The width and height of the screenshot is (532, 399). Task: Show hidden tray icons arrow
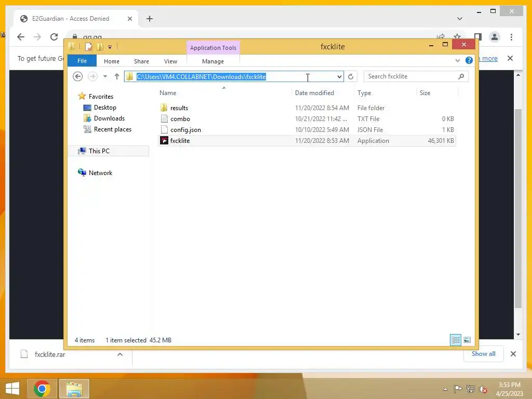click(445, 389)
